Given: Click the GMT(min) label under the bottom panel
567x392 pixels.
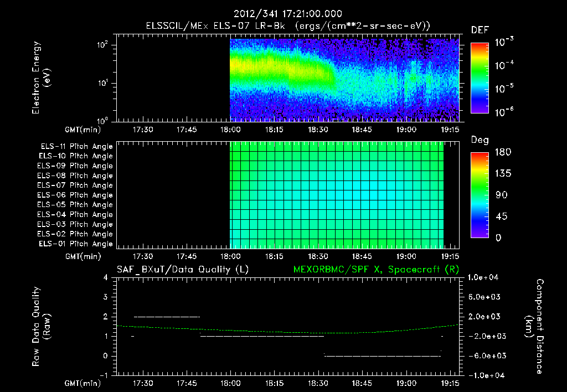Looking at the screenshot, I should coord(83,383).
